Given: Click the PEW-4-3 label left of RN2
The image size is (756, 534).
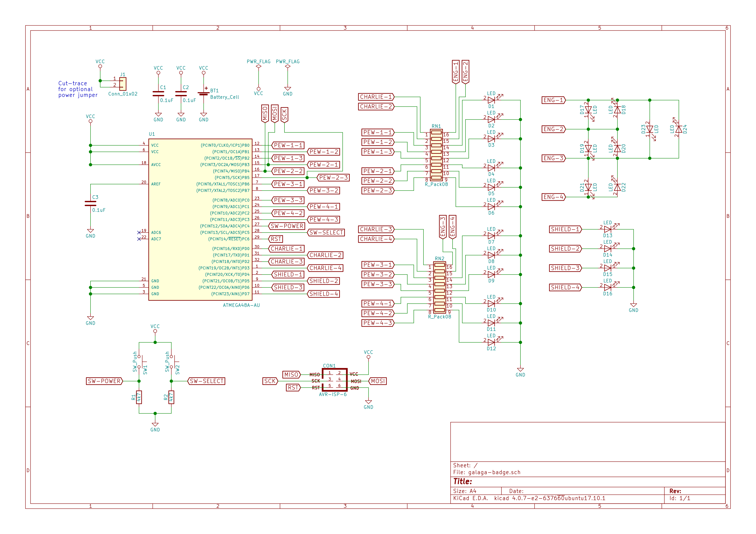Looking at the screenshot, I should point(378,323).
